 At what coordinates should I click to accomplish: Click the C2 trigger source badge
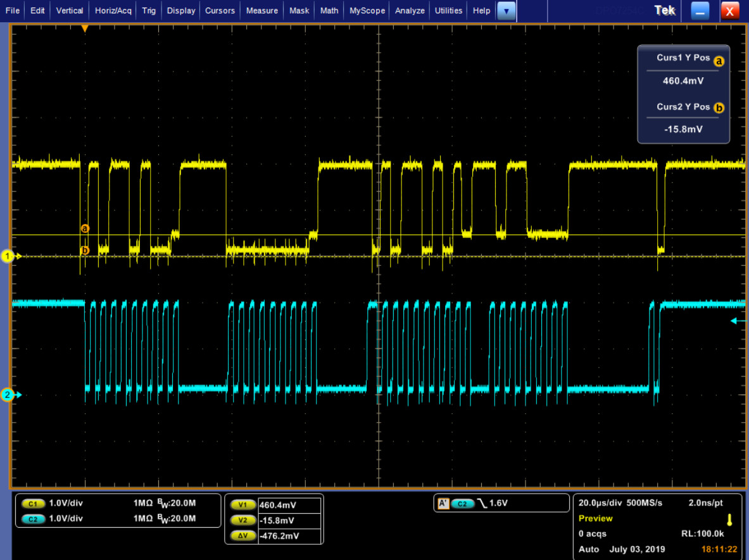462,503
